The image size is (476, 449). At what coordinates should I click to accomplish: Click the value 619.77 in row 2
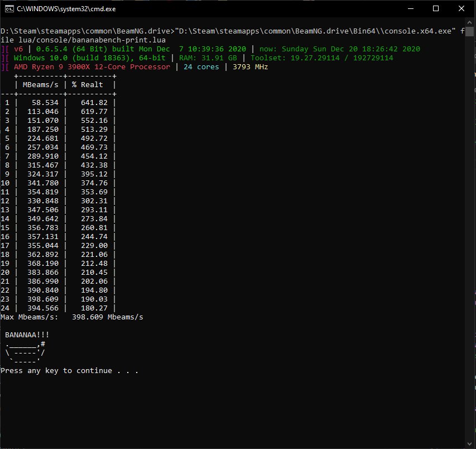click(x=94, y=112)
